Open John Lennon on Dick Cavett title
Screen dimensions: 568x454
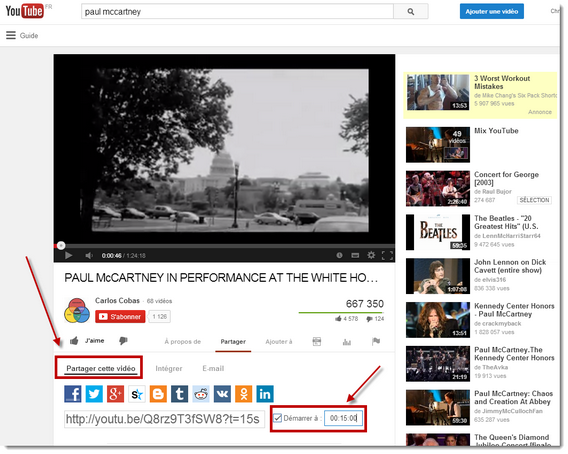(x=510, y=266)
